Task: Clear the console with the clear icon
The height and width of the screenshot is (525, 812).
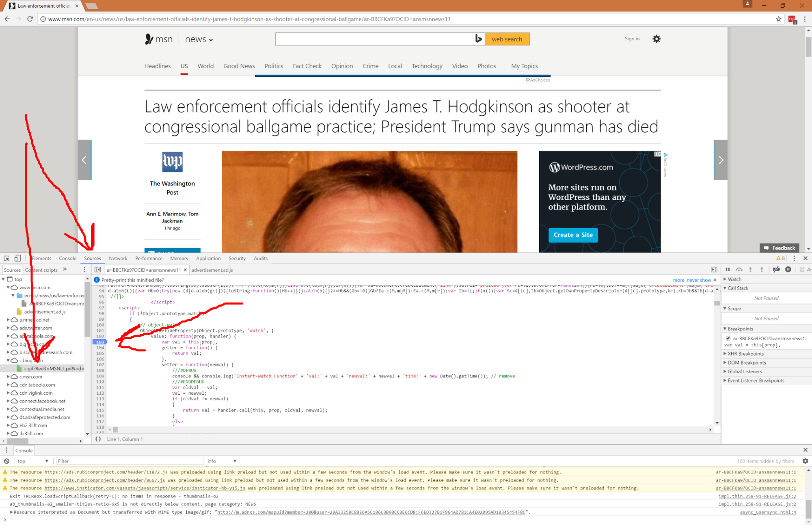Action: [6, 461]
